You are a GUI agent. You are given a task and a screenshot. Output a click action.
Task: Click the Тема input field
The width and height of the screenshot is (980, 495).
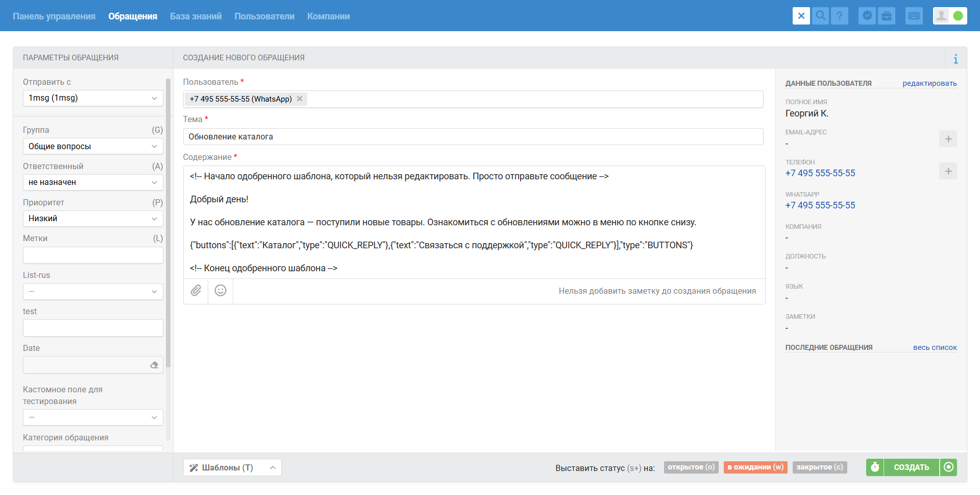pyautogui.click(x=473, y=136)
